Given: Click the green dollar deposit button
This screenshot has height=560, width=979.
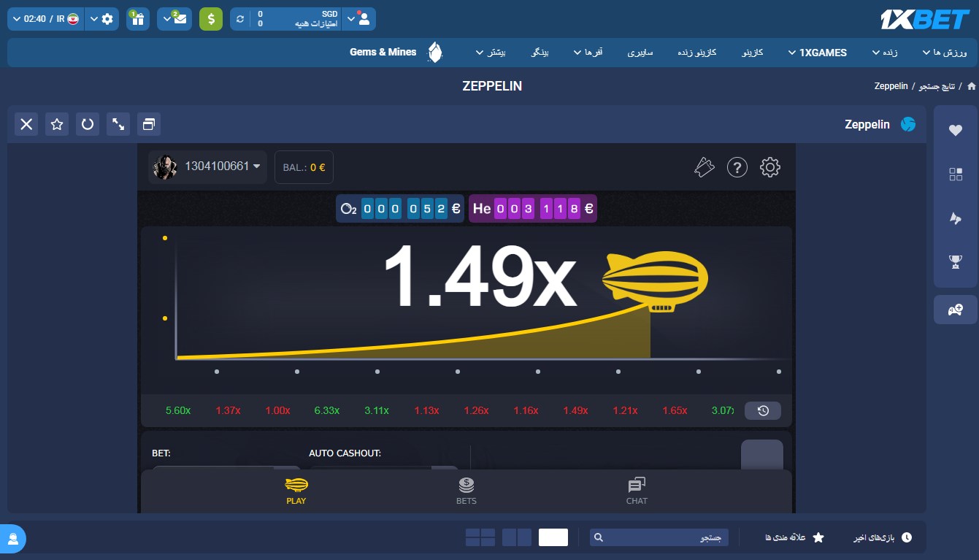Looking at the screenshot, I should (211, 19).
